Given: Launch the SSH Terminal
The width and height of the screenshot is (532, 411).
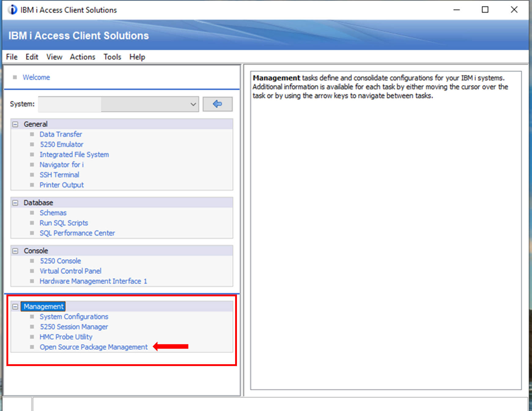Looking at the screenshot, I should point(59,175).
